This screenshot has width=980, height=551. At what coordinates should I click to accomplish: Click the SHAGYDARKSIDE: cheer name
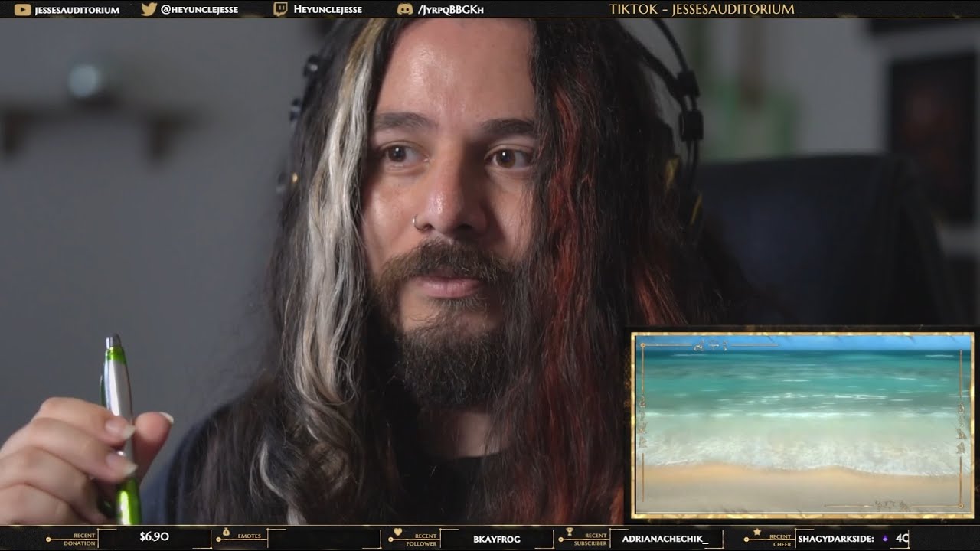pyautogui.click(x=836, y=539)
